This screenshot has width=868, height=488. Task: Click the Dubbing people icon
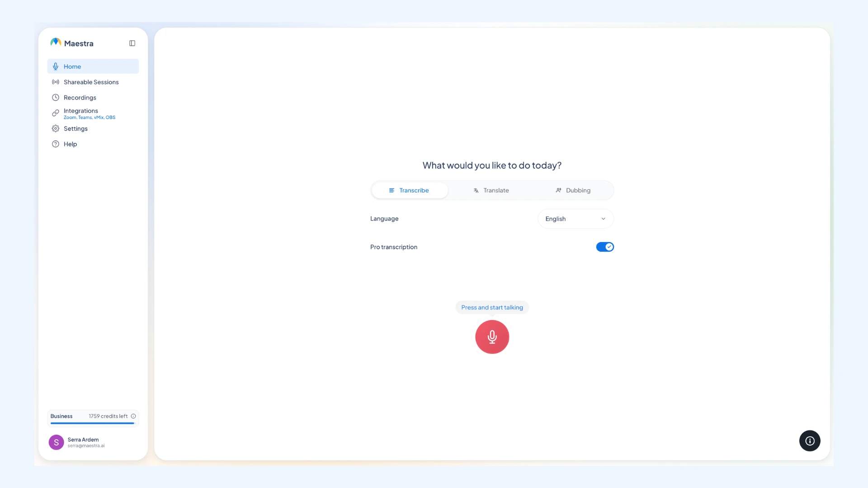tap(558, 191)
